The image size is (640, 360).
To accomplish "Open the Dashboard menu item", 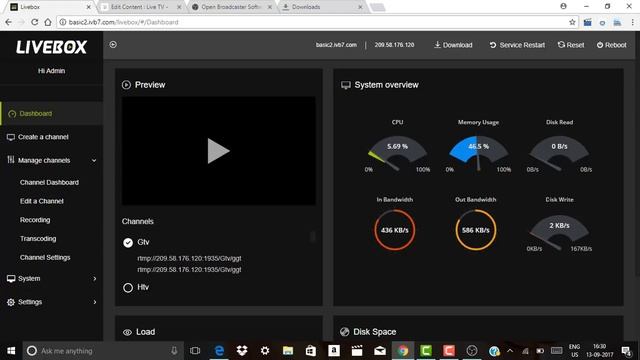I will tap(51, 113).
